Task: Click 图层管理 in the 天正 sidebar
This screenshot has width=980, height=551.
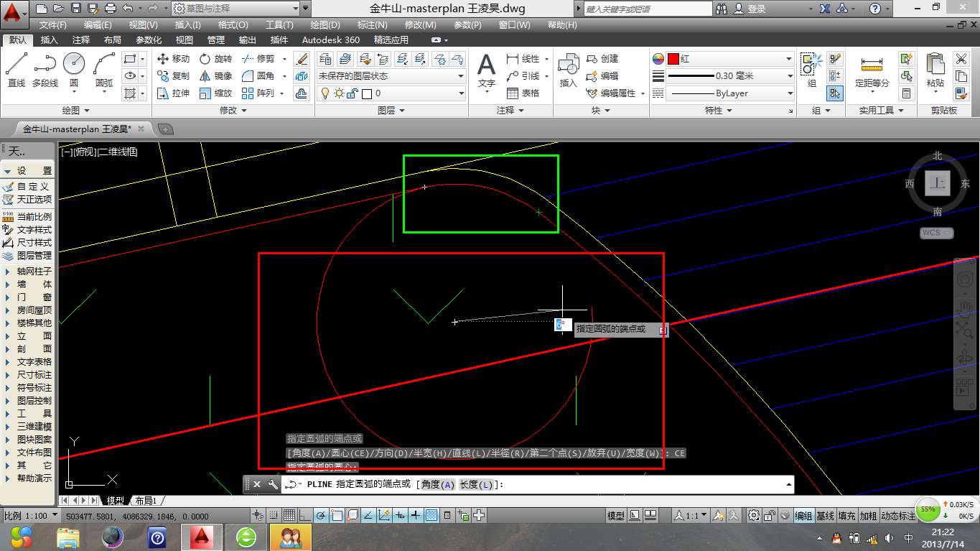Action: pos(28,255)
